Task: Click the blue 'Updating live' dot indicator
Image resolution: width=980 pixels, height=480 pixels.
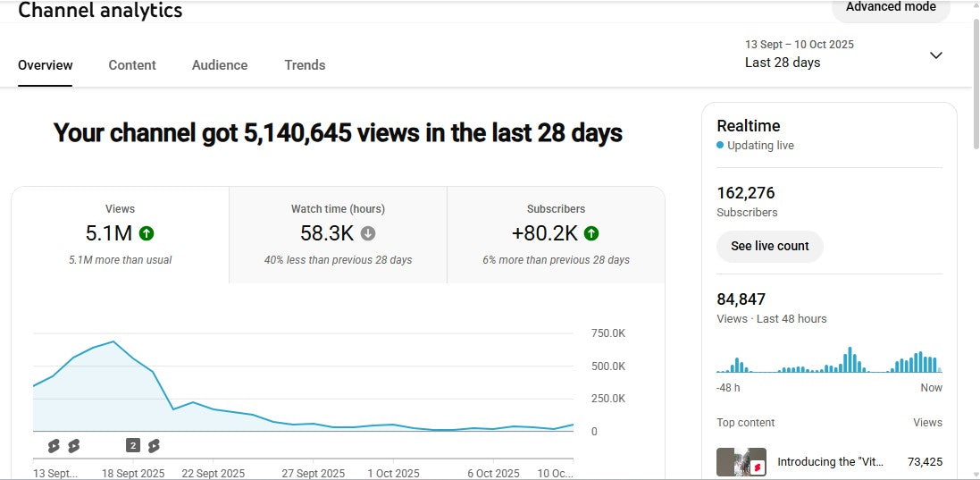Action: (x=720, y=146)
